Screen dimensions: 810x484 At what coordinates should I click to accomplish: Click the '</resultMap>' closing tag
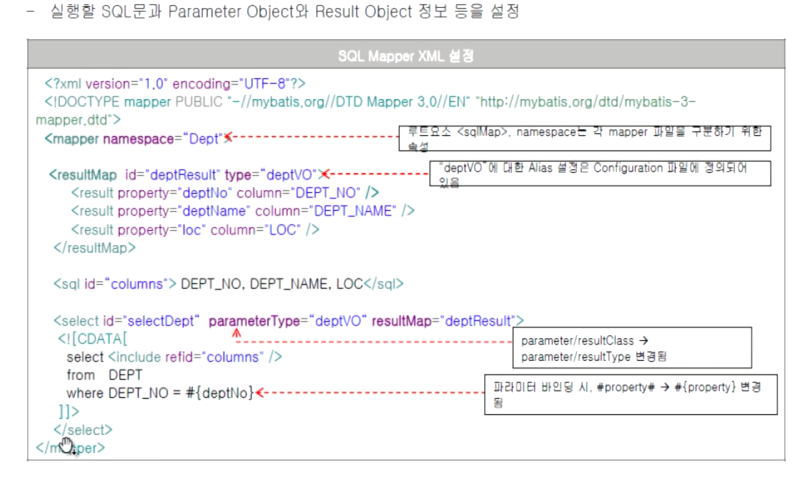(x=95, y=248)
